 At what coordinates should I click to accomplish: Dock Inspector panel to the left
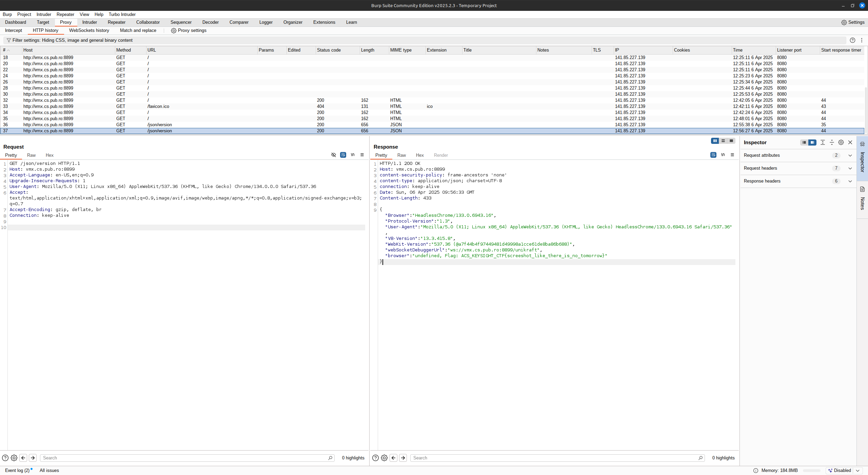click(804, 142)
